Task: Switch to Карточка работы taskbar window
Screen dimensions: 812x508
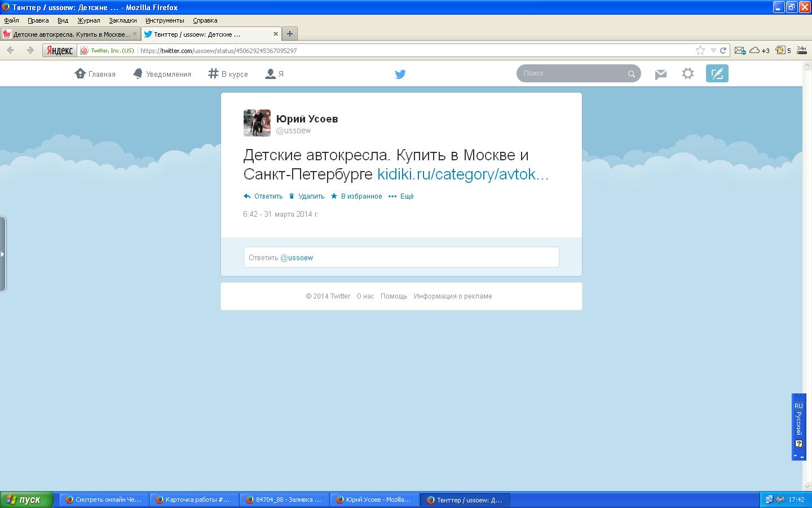Action: pos(195,500)
